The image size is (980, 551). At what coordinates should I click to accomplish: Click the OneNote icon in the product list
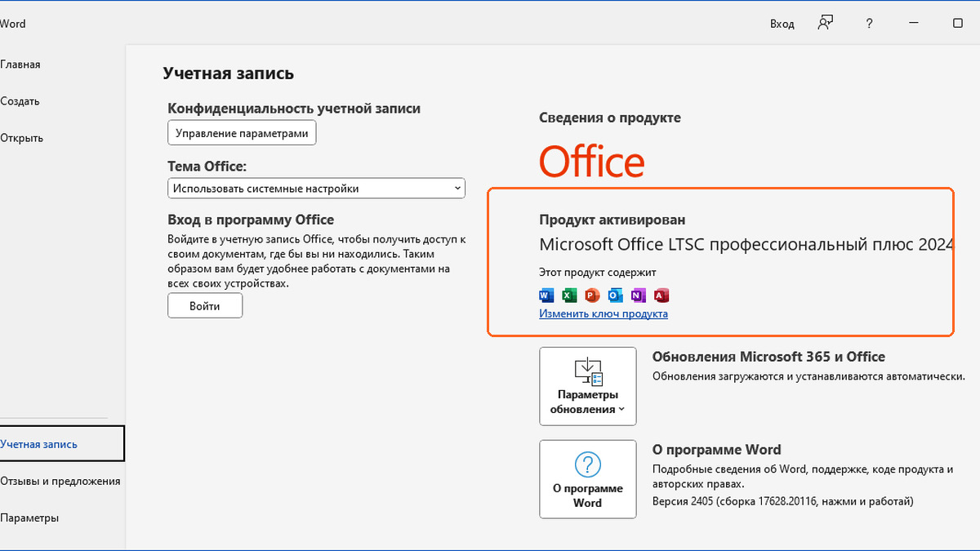pyautogui.click(x=638, y=295)
